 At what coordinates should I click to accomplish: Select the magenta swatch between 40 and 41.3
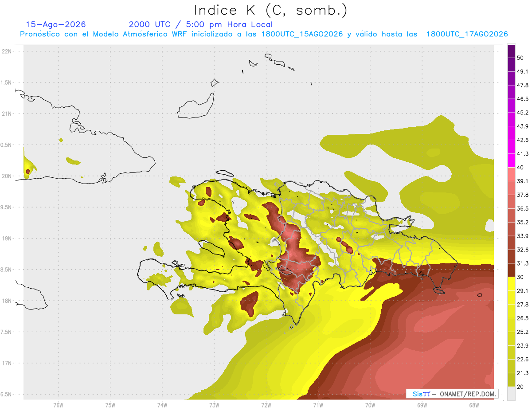511,160
